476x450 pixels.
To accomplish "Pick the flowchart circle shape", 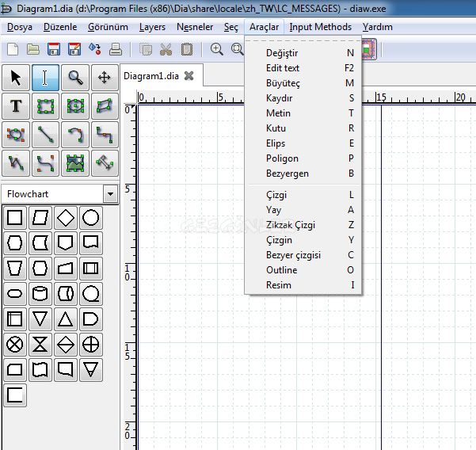I will pyautogui.click(x=91, y=218).
